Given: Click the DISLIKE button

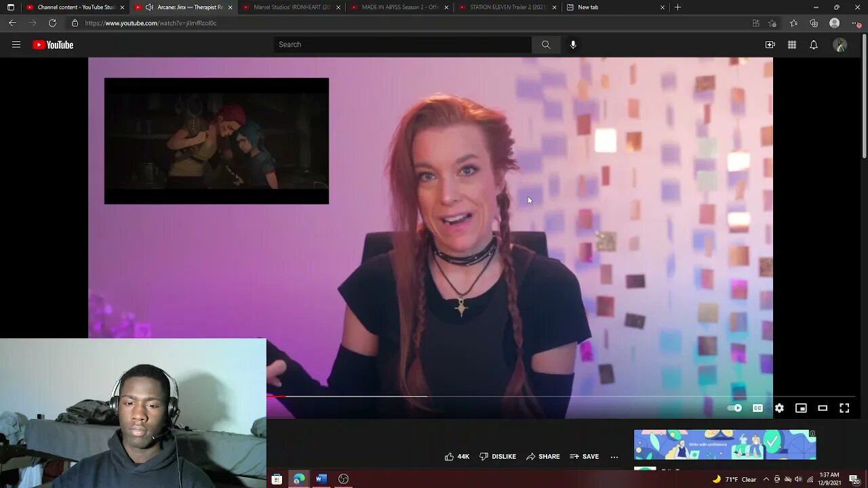Looking at the screenshot, I should (x=498, y=457).
